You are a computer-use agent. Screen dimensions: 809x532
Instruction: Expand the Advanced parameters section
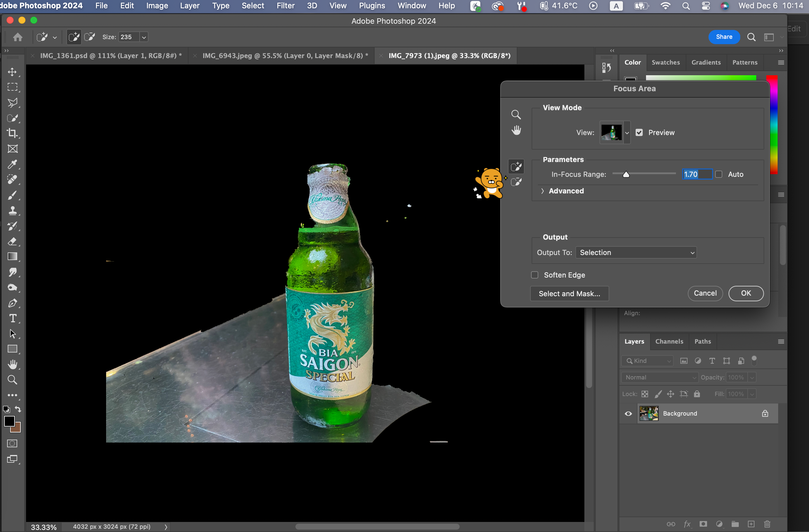point(543,191)
